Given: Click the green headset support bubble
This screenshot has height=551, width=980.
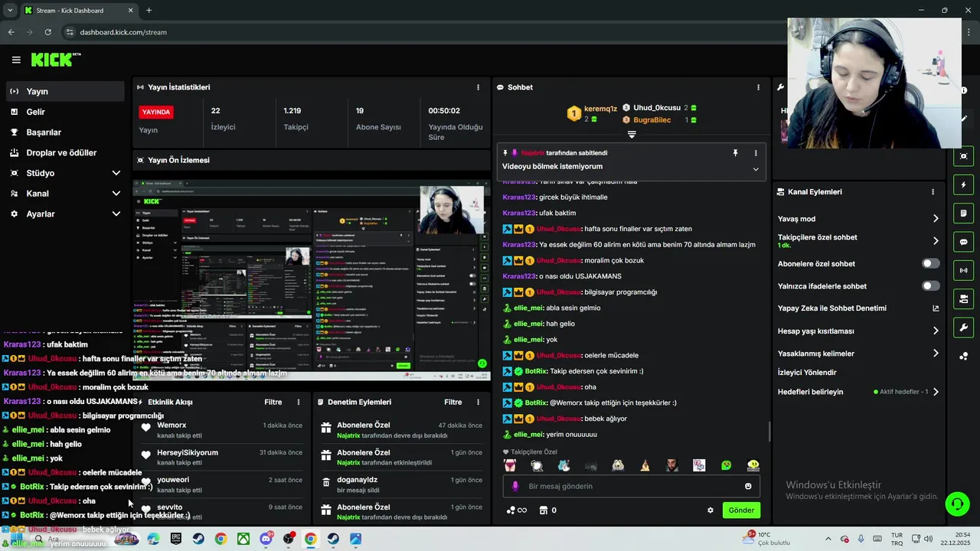Looking at the screenshot, I should (x=957, y=504).
